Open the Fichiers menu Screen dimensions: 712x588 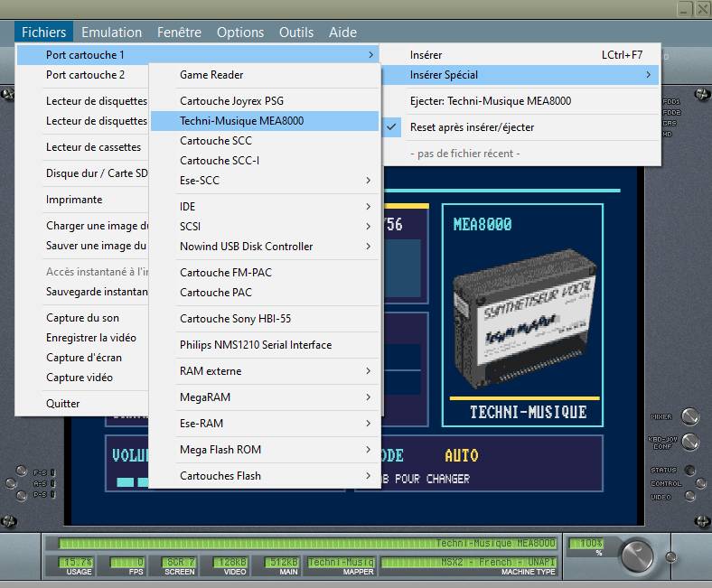tap(43, 33)
